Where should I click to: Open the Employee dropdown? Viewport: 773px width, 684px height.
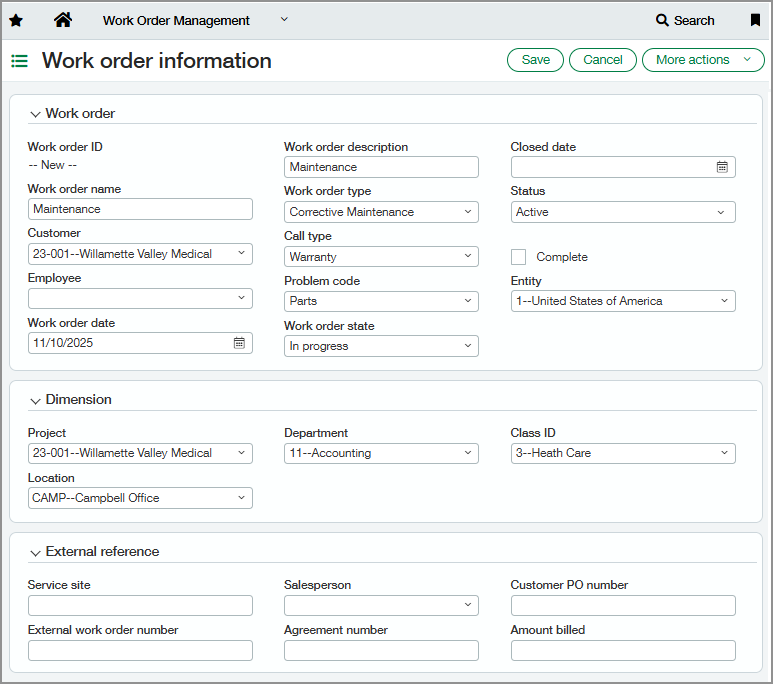coord(140,298)
